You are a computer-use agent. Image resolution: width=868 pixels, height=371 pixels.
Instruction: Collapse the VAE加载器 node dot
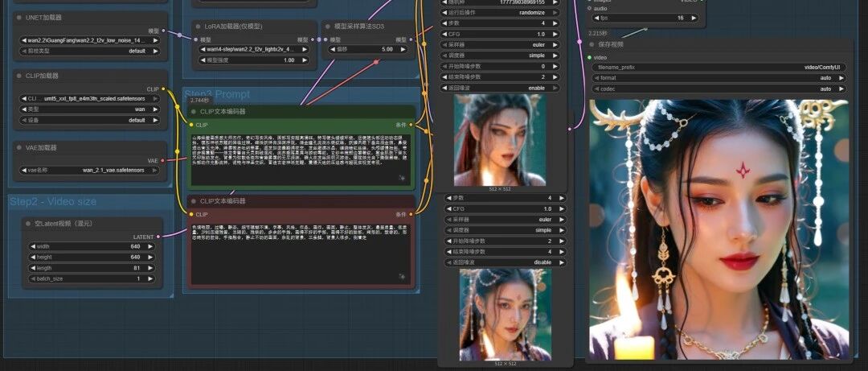click(x=19, y=147)
